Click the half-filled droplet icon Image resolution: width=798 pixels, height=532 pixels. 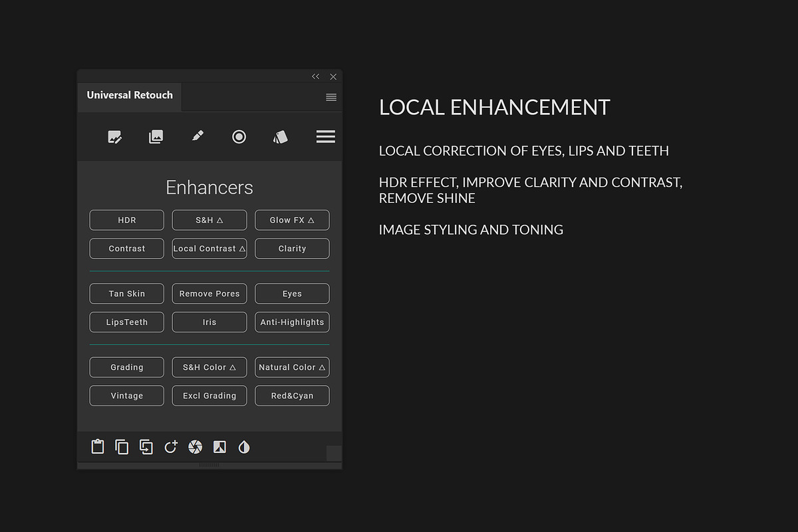pos(244,447)
